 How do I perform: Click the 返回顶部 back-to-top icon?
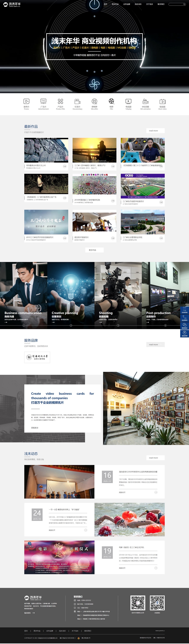184,333
